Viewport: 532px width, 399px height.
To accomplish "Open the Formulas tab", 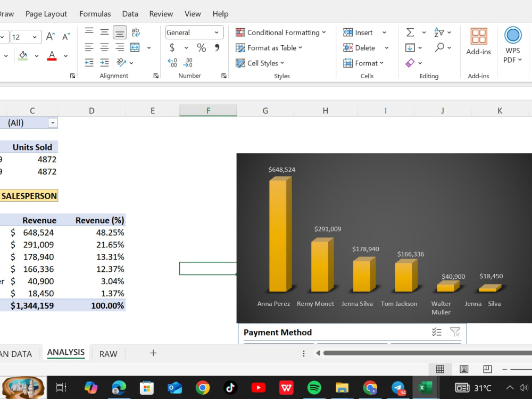I will click(95, 14).
